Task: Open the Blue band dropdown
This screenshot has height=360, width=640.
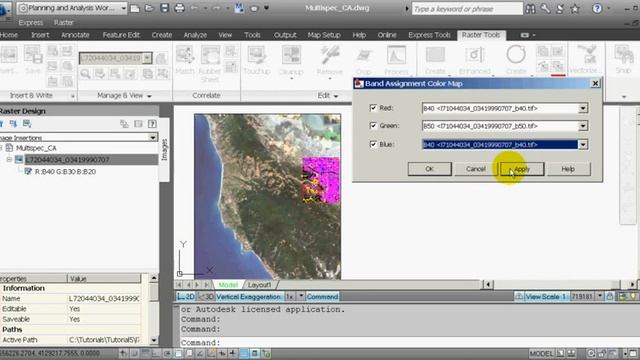Action: pyautogui.click(x=583, y=144)
